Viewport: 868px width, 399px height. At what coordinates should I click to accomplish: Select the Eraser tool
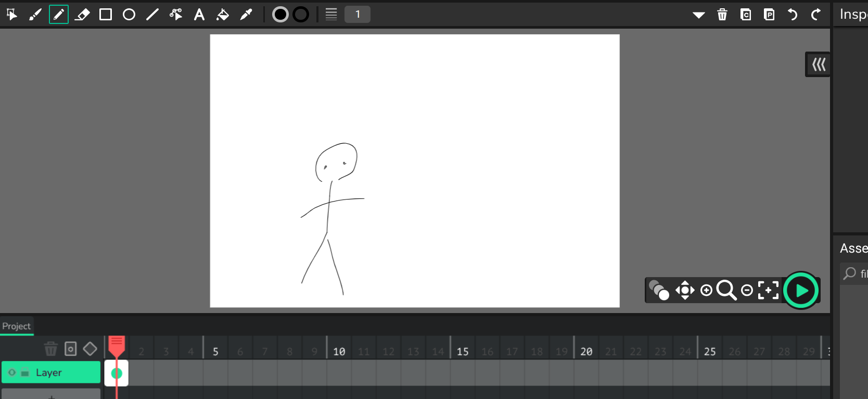[x=82, y=15]
